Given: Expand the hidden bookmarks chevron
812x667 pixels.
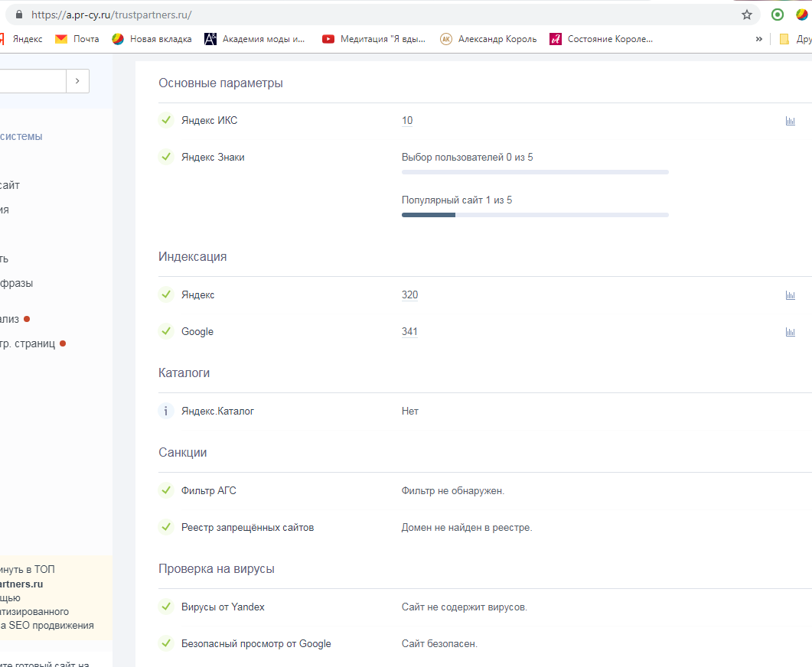Looking at the screenshot, I should pyautogui.click(x=758, y=39).
